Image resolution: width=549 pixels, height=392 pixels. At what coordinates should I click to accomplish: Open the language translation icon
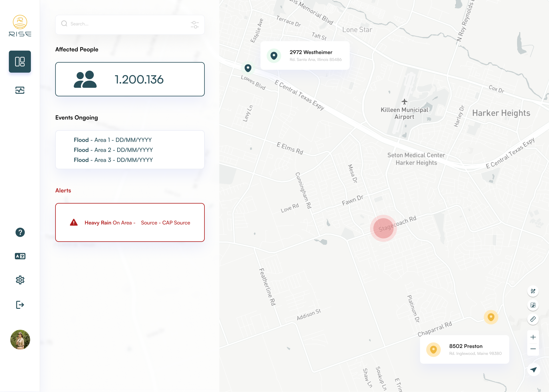point(20,256)
